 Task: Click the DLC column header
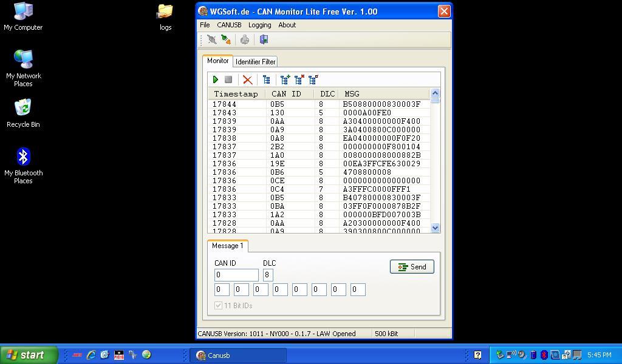pos(326,94)
